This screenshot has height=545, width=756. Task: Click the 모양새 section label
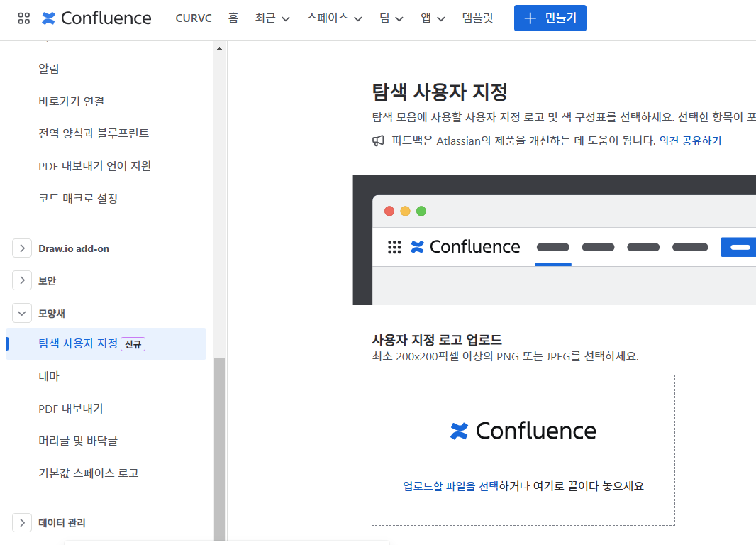tap(52, 314)
